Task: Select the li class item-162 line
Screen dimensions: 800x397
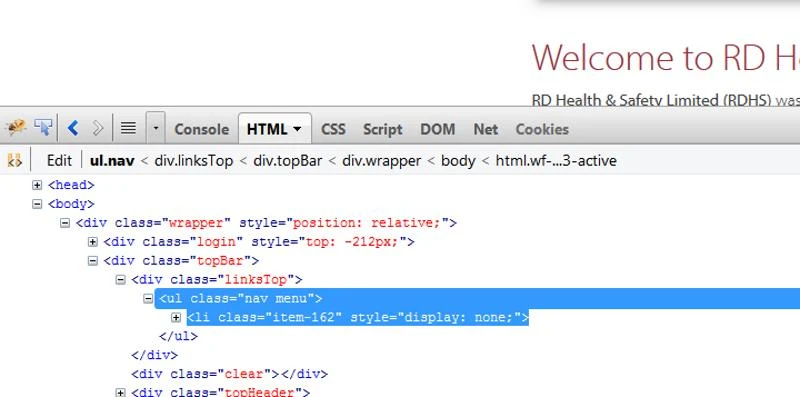Action: (x=358, y=317)
